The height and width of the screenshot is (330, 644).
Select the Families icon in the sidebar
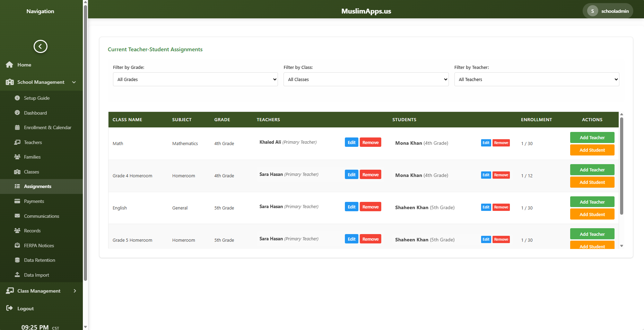point(17,157)
